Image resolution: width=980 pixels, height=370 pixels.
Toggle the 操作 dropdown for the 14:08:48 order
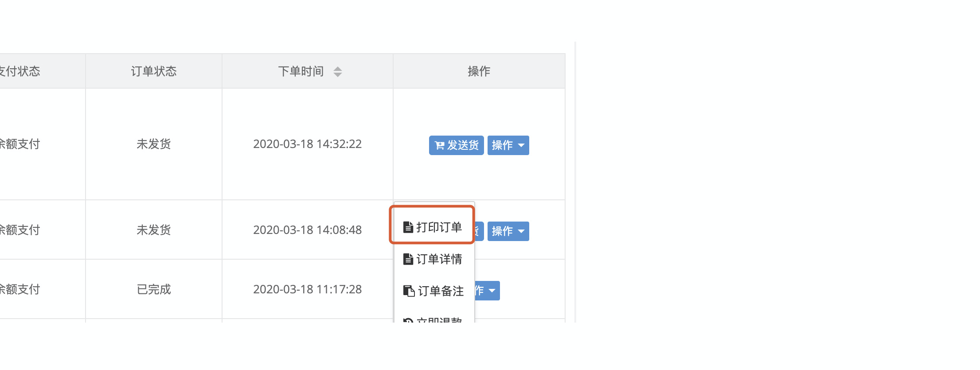pos(508,231)
